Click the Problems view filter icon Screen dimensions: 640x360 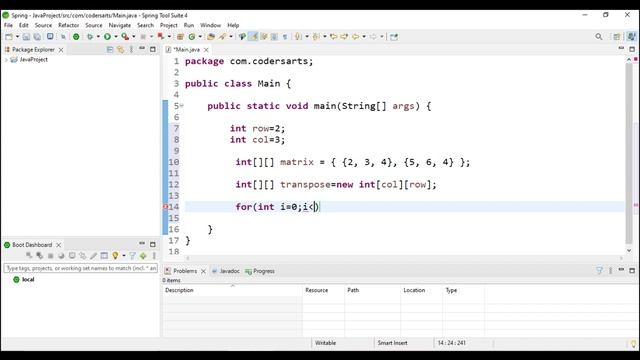[600, 270]
